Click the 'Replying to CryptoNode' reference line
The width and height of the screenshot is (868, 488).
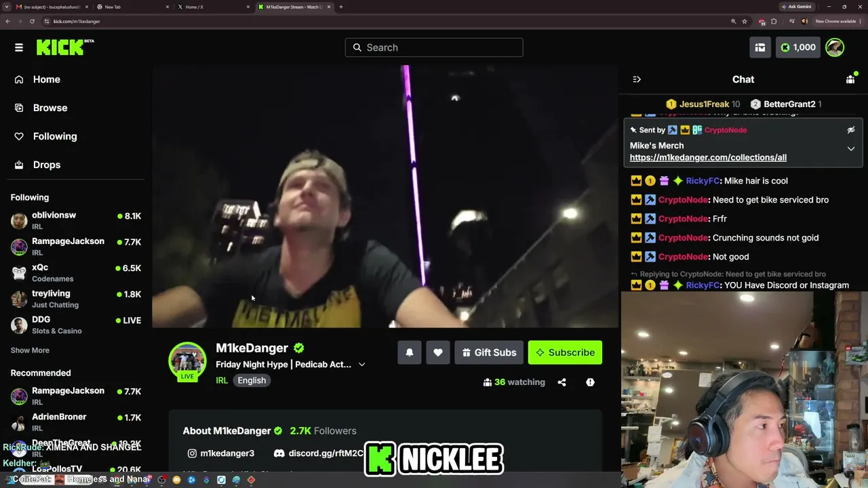[728, 274]
